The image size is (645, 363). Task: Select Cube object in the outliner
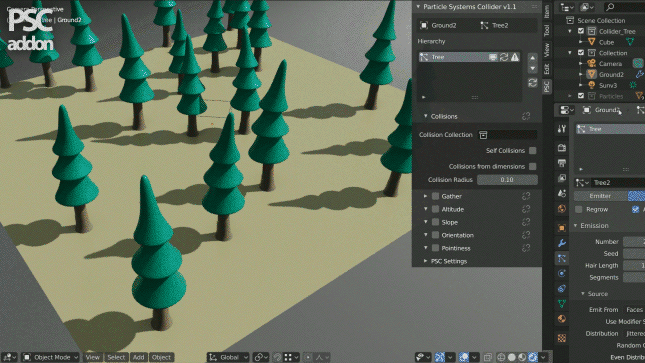606,42
